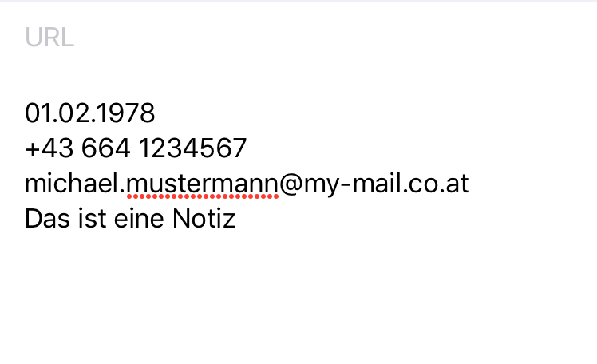Click the digits 1234567 of the phone number
597x364 pixels.
(192, 148)
